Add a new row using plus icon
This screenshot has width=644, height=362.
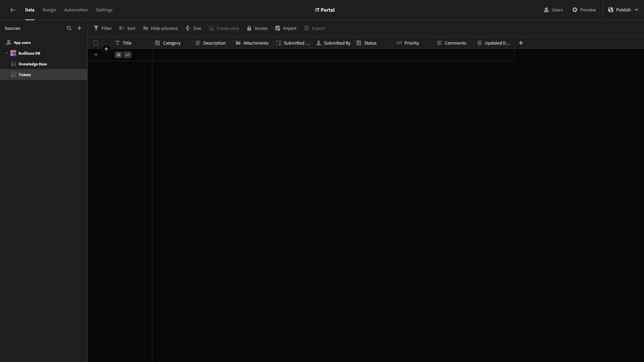click(x=96, y=55)
